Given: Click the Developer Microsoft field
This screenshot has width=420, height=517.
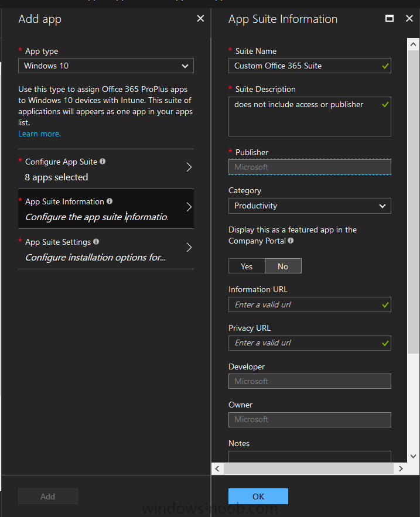Looking at the screenshot, I should [309, 381].
